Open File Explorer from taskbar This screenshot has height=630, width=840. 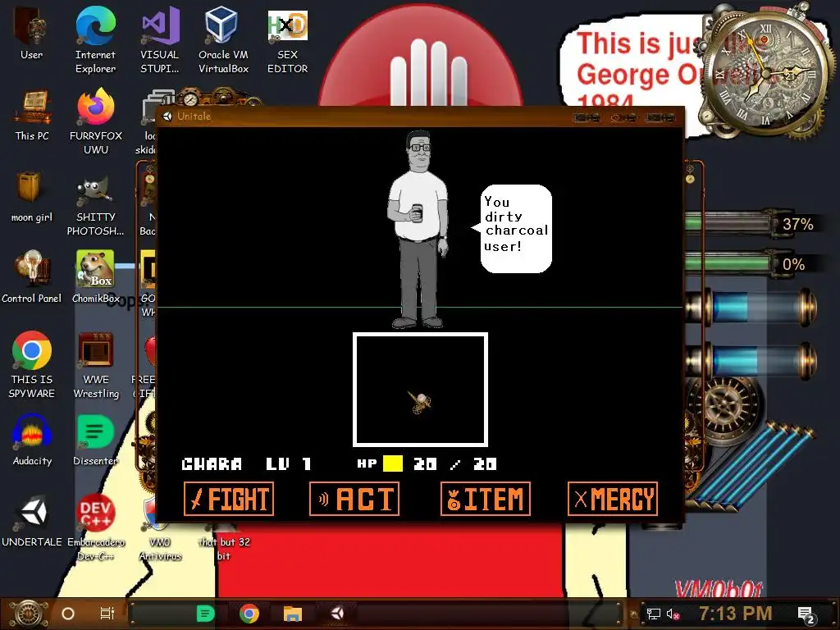point(293,614)
